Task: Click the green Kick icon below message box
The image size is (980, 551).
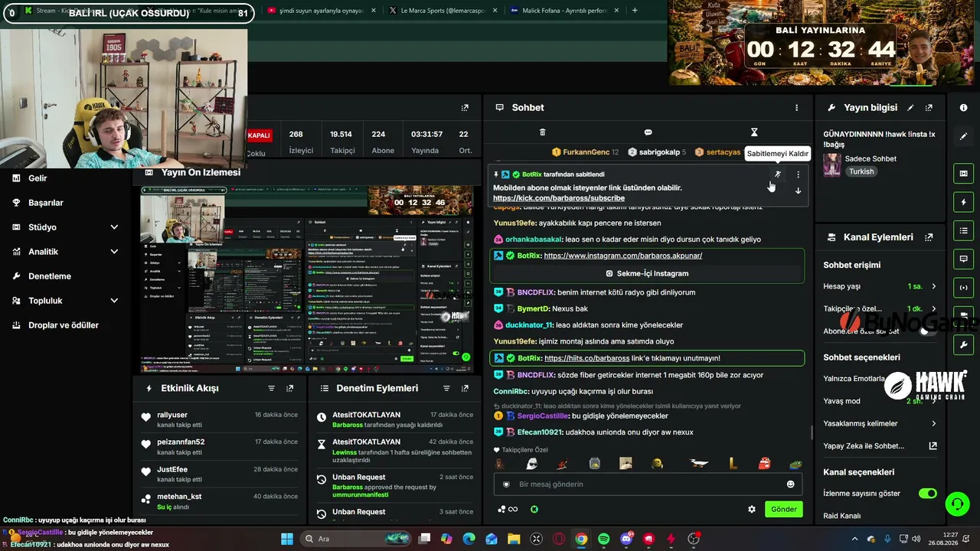Action: (534, 509)
